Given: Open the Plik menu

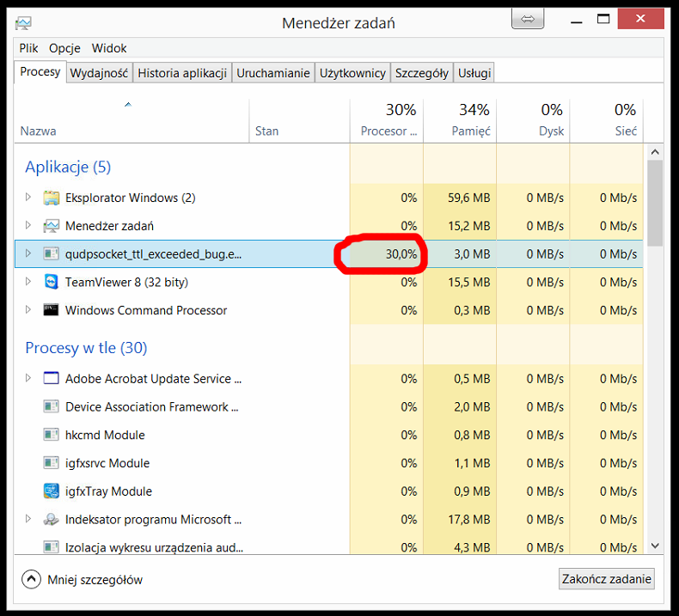Looking at the screenshot, I should [x=29, y=49].
